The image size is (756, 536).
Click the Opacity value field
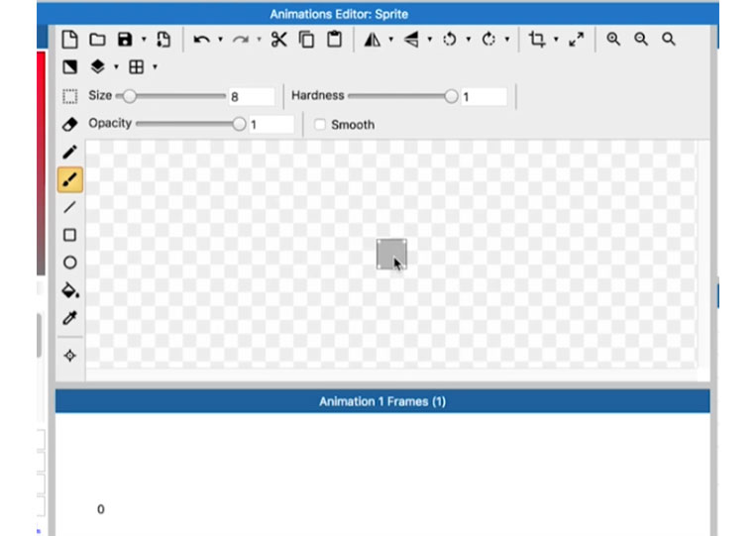click(x=270, y=125)
